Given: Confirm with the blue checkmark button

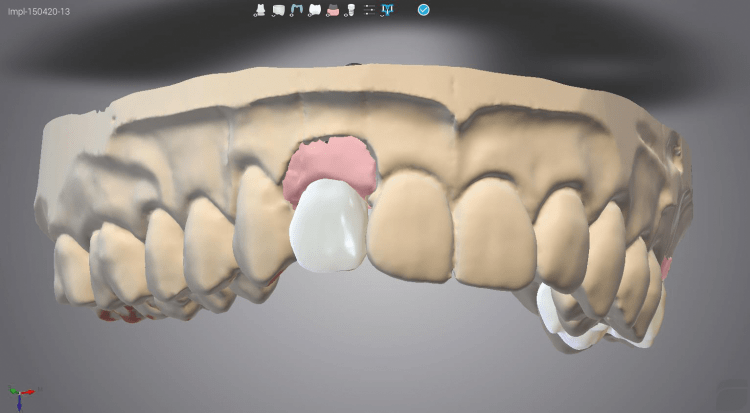Looking at the screenshot, I should [x=423, y=10].
